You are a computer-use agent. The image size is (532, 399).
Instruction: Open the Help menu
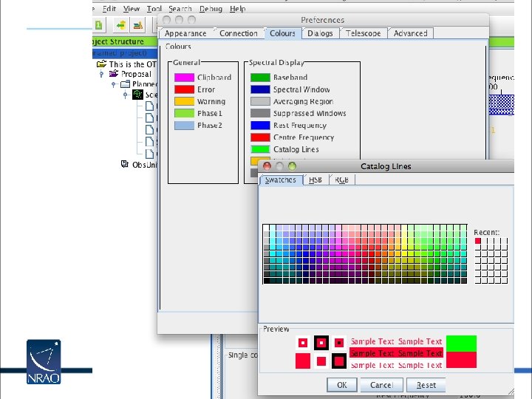[x=237, y=9]
